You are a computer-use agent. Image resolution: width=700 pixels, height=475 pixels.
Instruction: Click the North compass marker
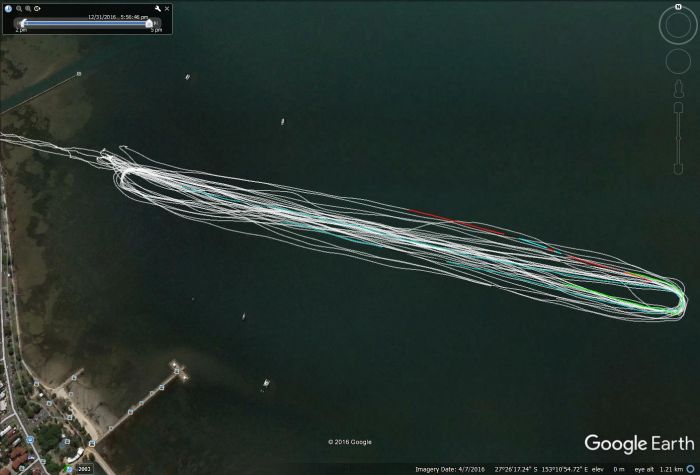pos(677,7)
